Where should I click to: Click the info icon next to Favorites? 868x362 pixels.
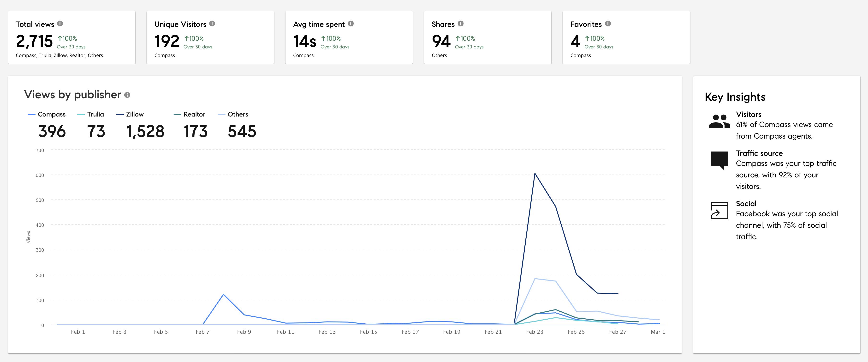[x=608, y=23]
